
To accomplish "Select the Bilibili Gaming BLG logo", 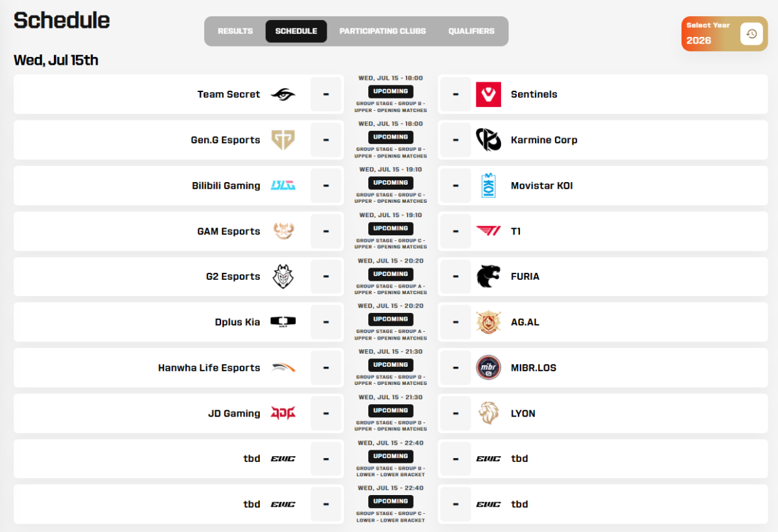I will click(283, 185).
